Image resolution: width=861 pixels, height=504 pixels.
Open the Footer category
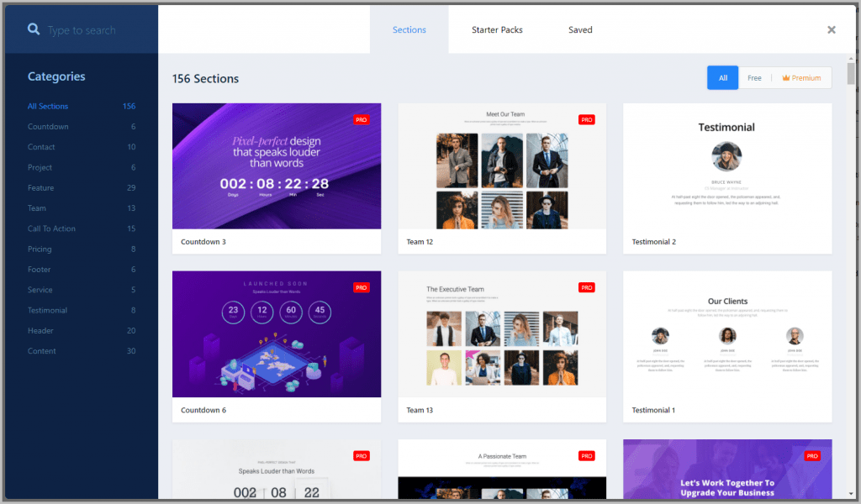pos(82,270)
